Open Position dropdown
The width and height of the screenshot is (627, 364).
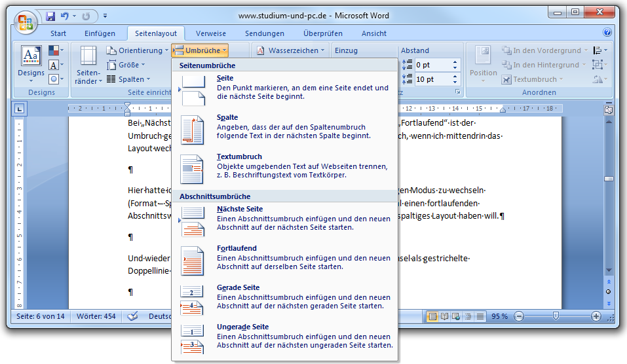(x=483, y=64)
